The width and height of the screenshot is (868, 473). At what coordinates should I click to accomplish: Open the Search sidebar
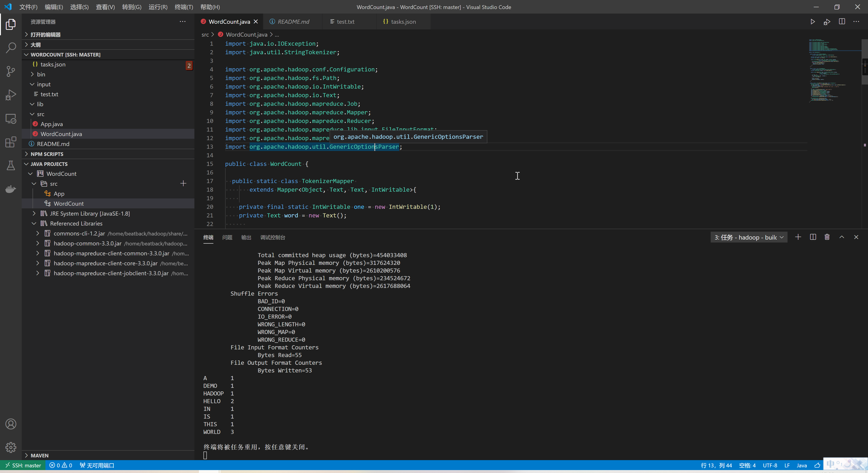point(11,48)
